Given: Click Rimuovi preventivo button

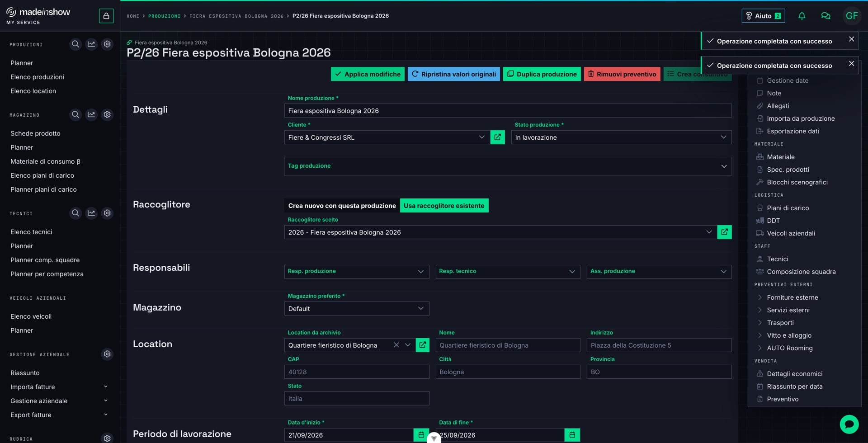Looking at the screenshot, I should (x=622, y=74).
